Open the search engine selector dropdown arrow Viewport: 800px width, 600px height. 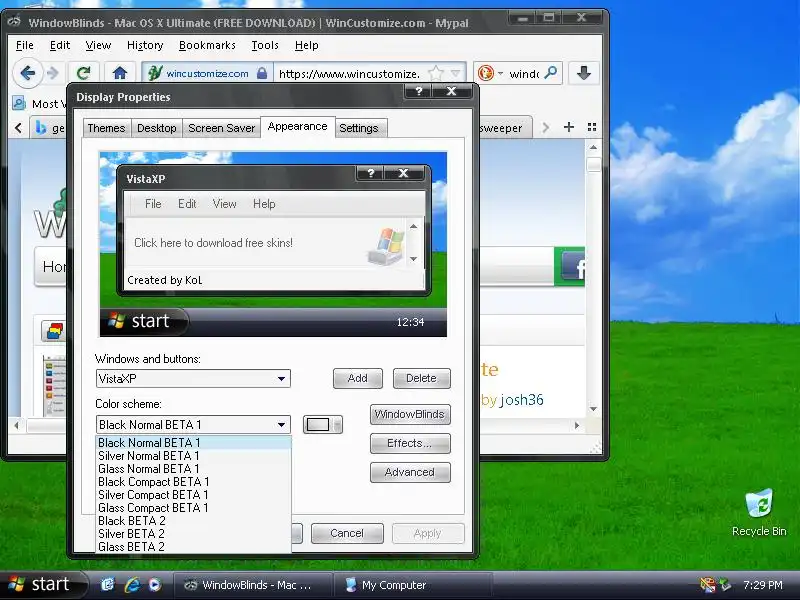tap(501, 73)
